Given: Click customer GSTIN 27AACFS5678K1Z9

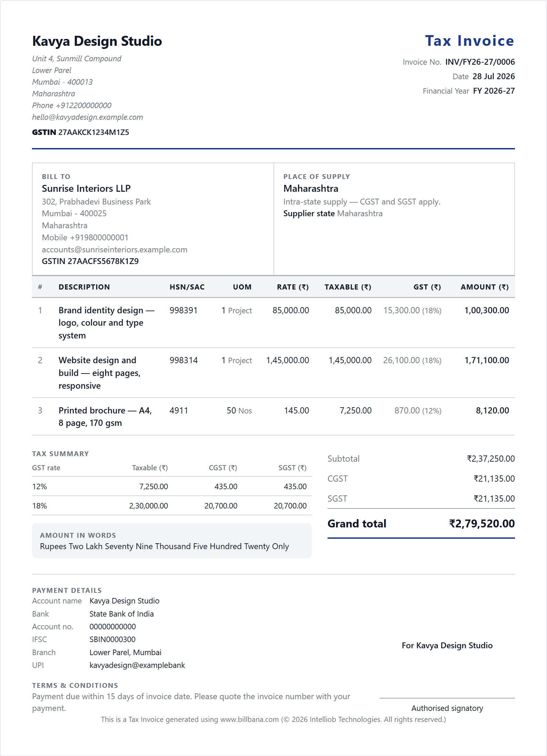Looking at the screenshot, I should coord(90,261).
